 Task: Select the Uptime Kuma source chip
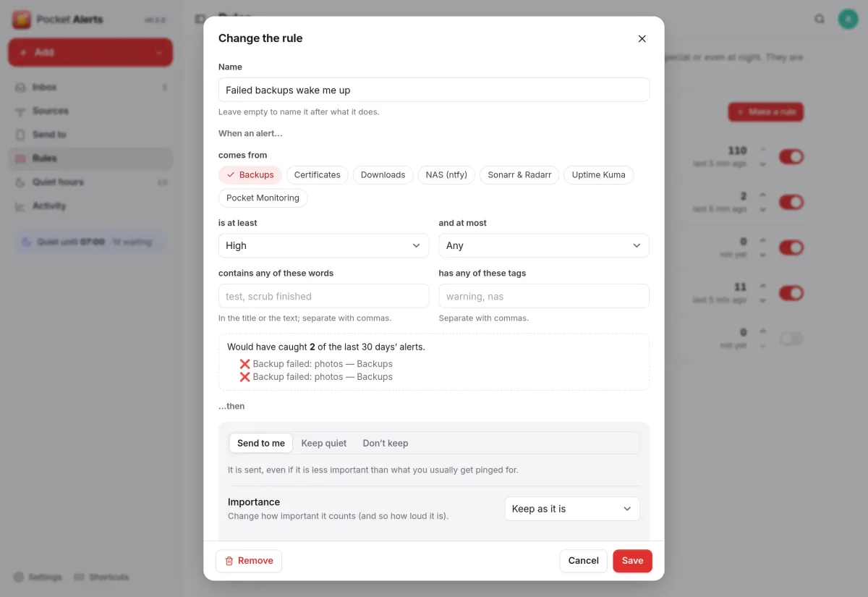[x=598, y=175]
